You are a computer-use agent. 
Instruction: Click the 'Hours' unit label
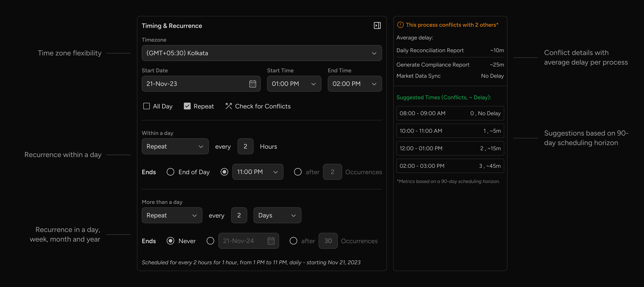(268, 147)
